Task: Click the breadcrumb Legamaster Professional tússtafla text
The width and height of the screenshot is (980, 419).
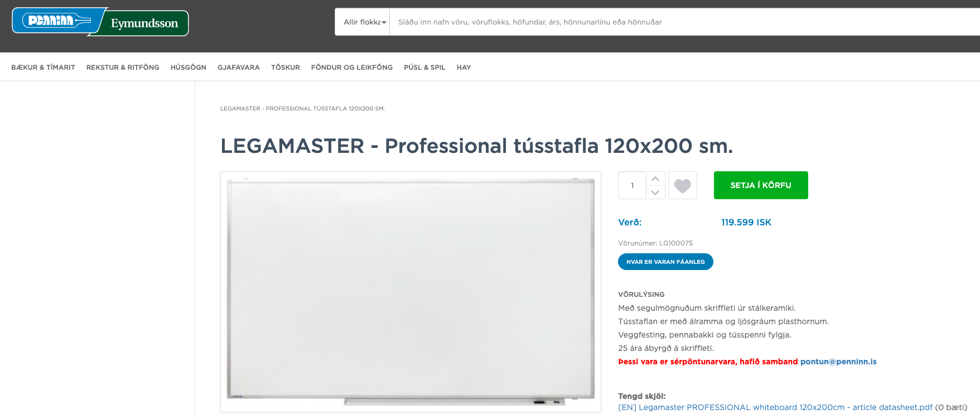Action: point(303,108)
